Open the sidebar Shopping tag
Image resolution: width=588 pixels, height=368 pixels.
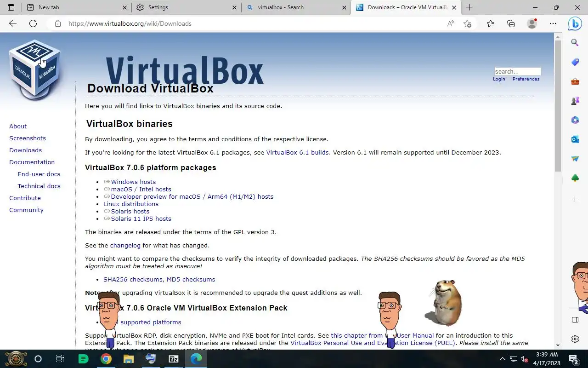tap(575, 62)
